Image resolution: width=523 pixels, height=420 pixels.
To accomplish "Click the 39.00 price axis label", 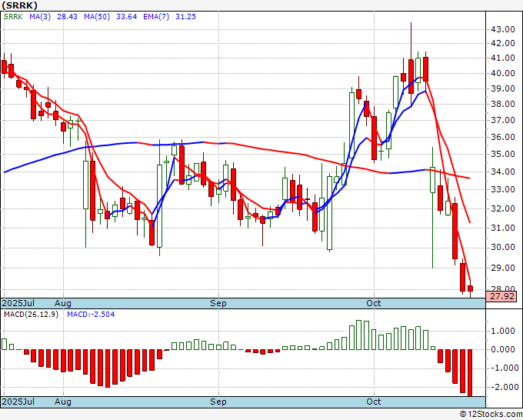I will pos(503,88).
